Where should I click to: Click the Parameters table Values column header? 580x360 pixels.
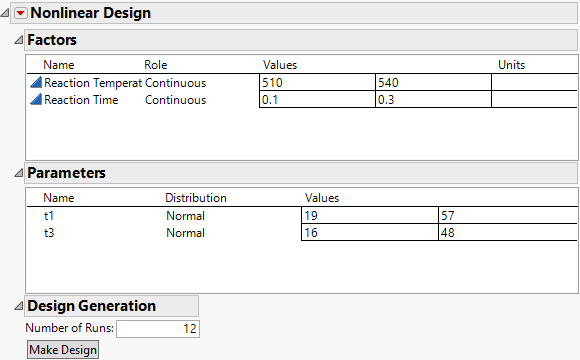click(x=322, y=198)
